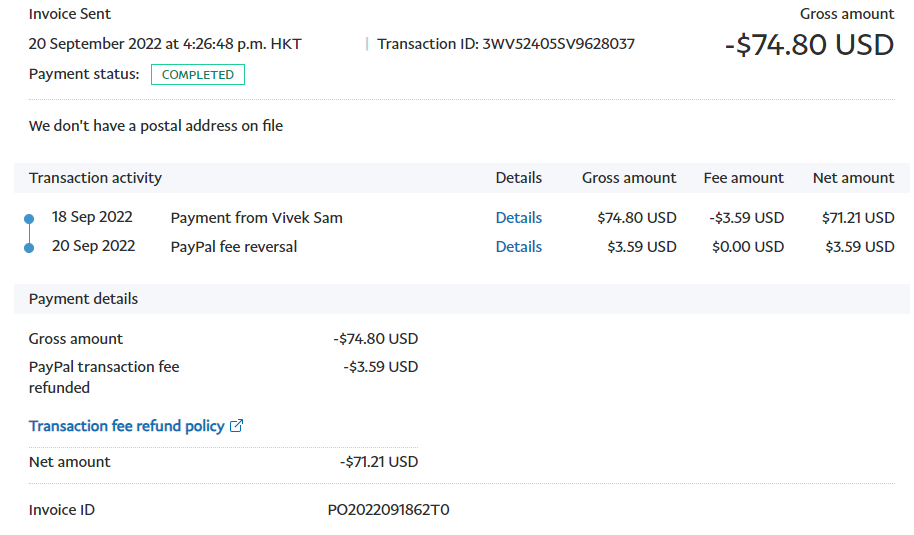914x535 pixels.
Task: Click the Fee amount column header
Action: click(743, 178)
